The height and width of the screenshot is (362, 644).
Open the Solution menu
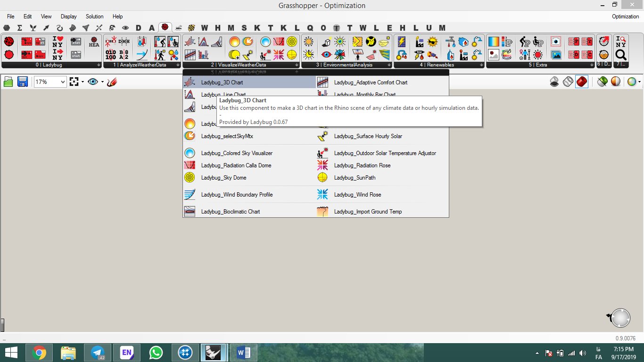[94, 16]
